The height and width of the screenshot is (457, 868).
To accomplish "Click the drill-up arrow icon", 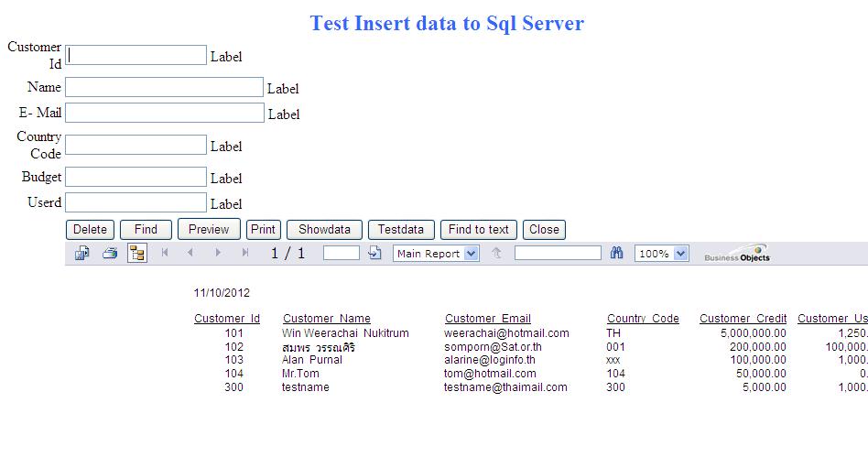I will point(496,253).
